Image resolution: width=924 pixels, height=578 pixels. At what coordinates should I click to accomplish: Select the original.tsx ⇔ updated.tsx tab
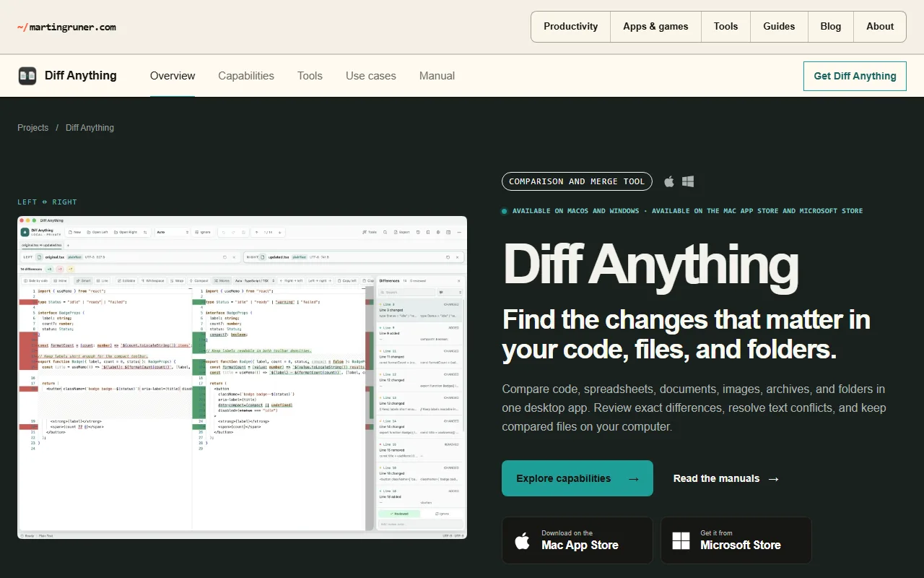point(42,246)
